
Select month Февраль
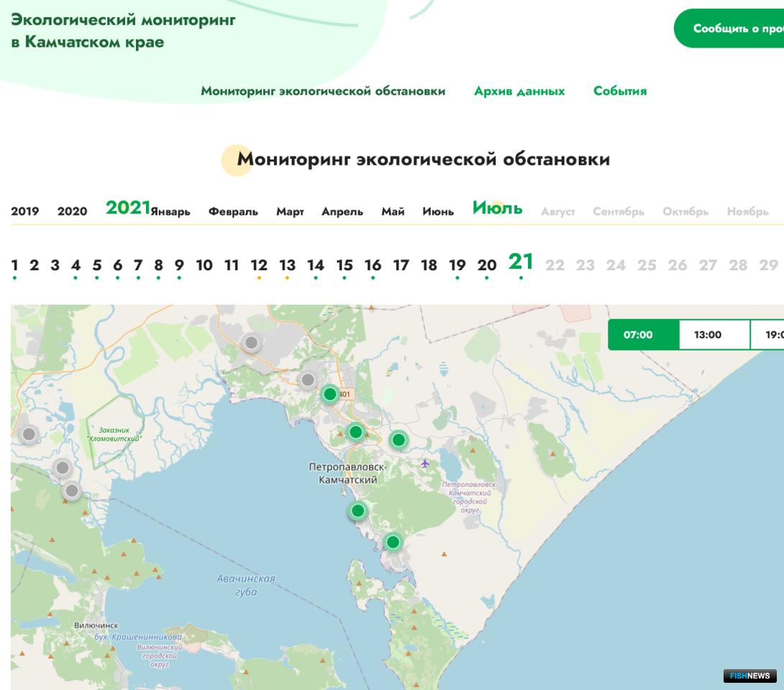tap(233, 212)
